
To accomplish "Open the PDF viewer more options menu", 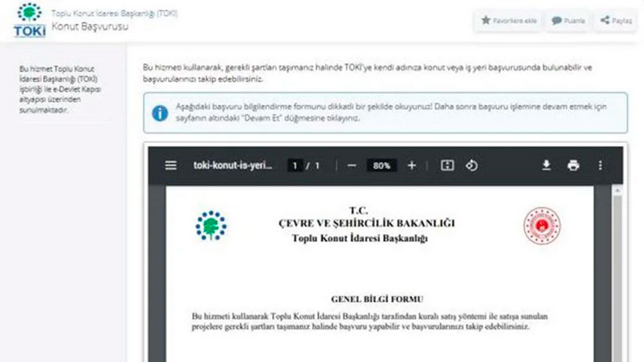I will (x=599, y=165).
